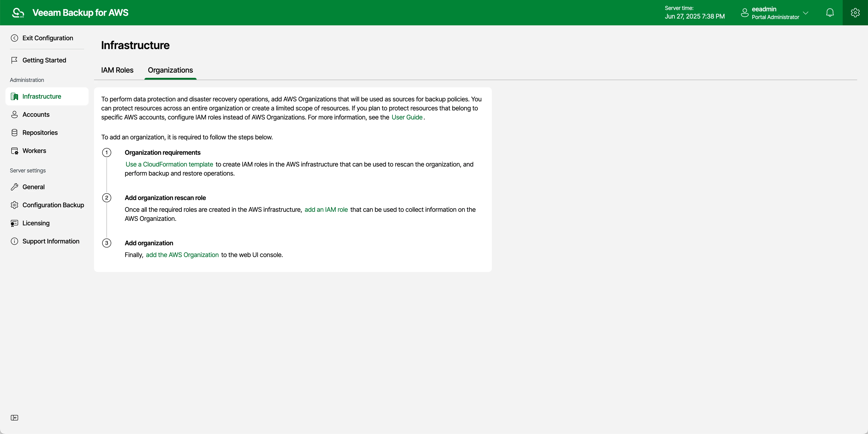Image resolution: width=868 pixels, height=434 pixels.
Task: Click the Organization requirements heading
Action: (x=163, y=153)
